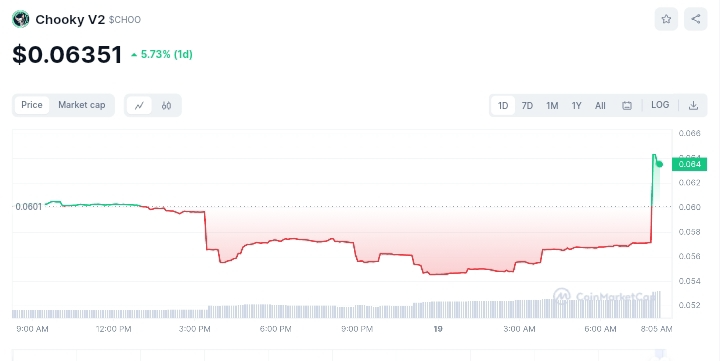The image size is (720, 361).
Task: Click the 0.064 current price tag
Action: point(689,164)
